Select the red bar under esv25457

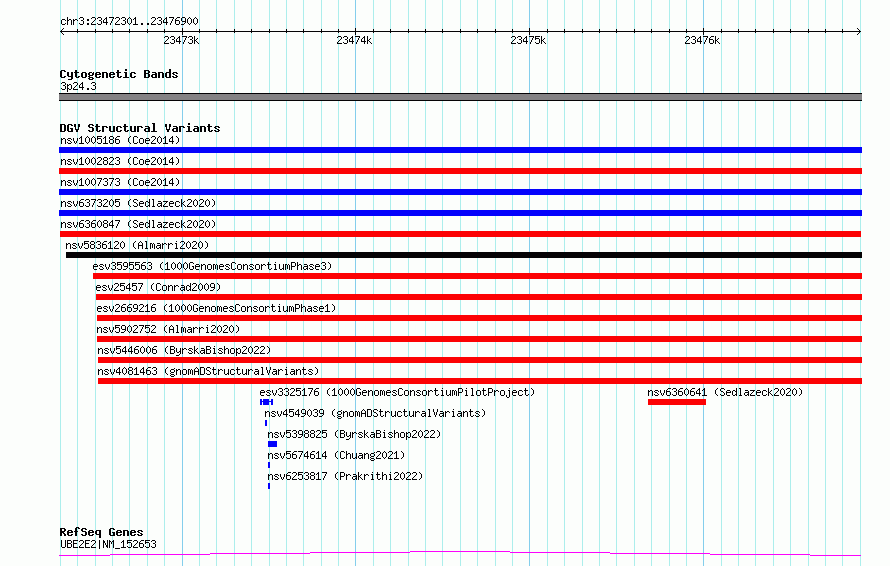tap(479, 297)
